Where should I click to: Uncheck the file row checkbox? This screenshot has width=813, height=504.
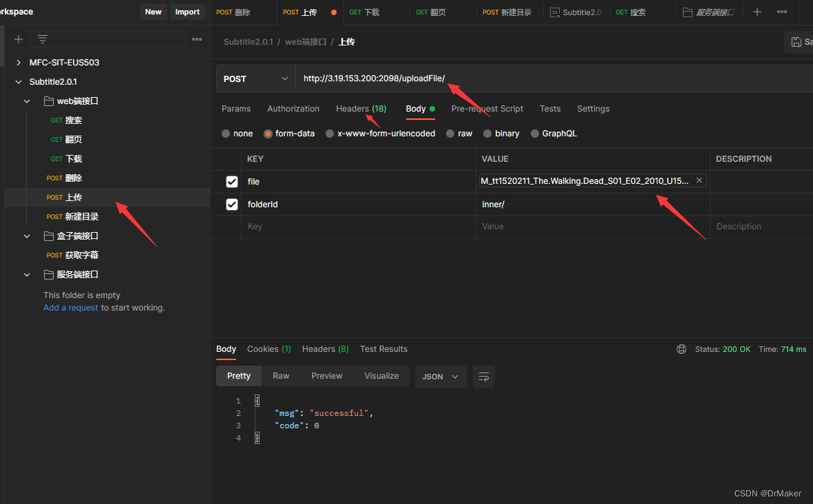[x=232, y=182]
